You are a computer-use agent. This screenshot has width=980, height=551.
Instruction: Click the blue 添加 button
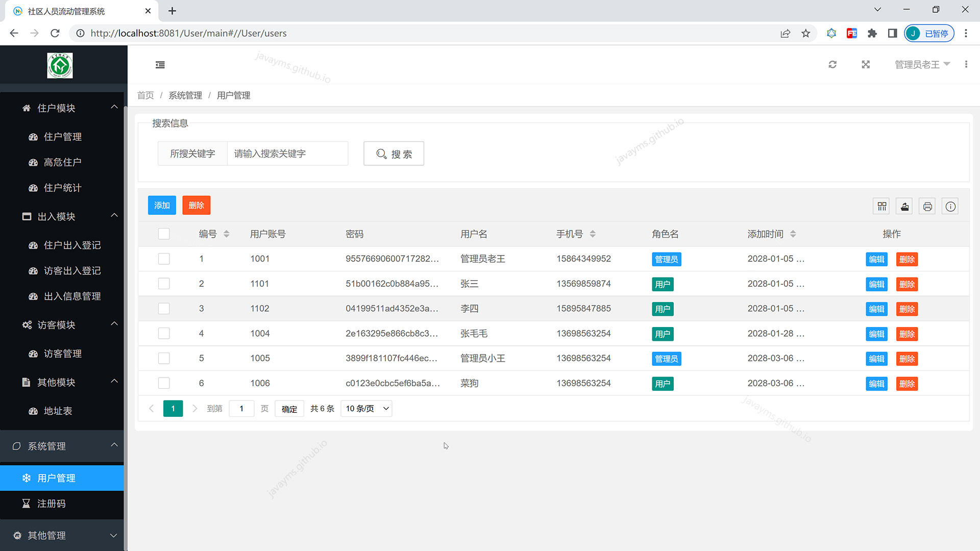click(162, 206)
